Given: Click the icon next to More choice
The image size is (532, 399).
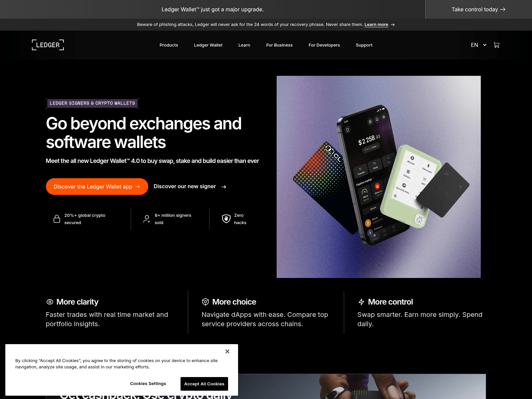Looking at the screenshot, I should [205, 302].
